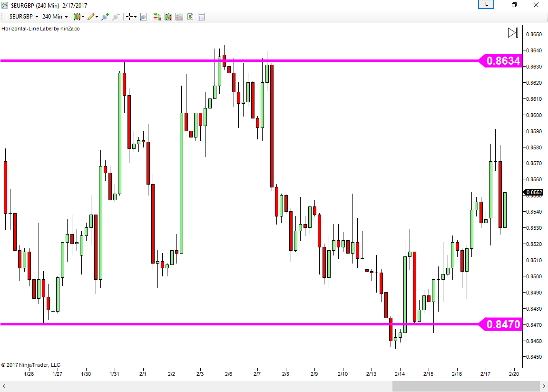Open the chart properties panel icon

[201, 17]
